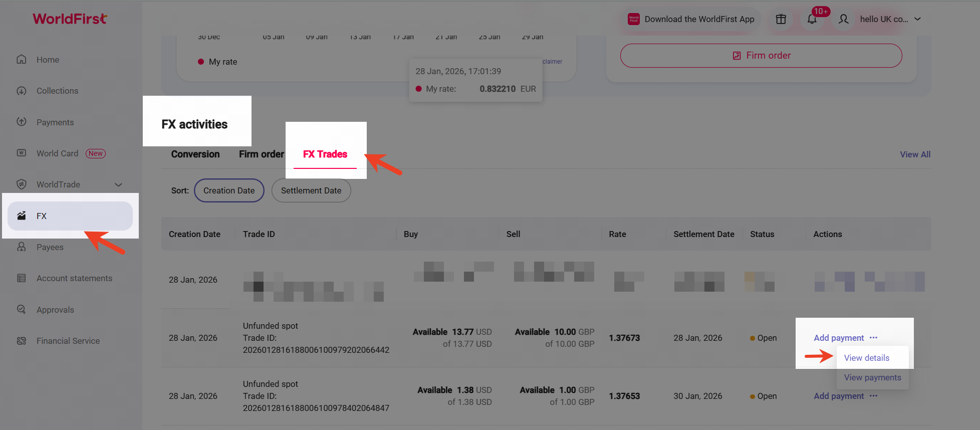Select the FX Trades tab
The width and height of the screenshot is (980, 430).
point(325,154)
